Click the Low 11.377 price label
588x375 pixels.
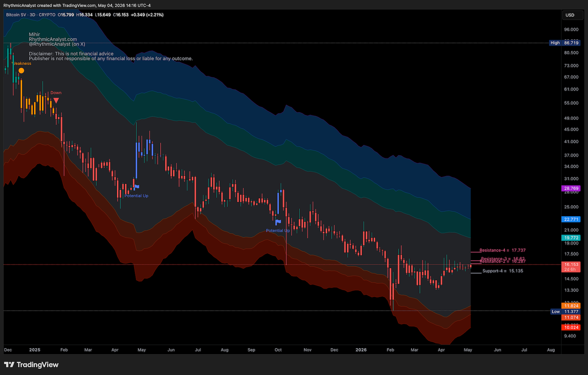(566, 312)
